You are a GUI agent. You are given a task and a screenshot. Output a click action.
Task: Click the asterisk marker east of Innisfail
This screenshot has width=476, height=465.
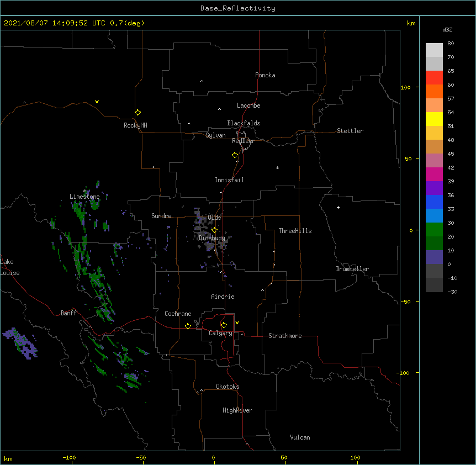tap(277, 167)
